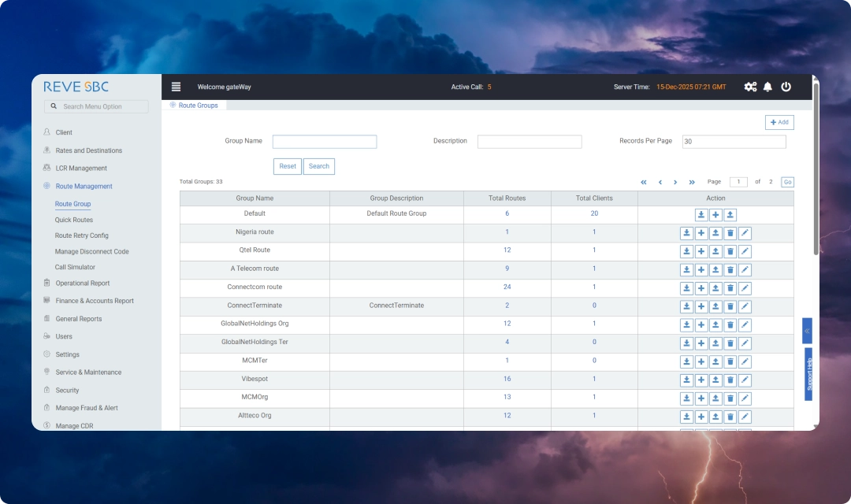Click the Group Name input field
This screenshot has width=851, height=504.
[324, 142]
